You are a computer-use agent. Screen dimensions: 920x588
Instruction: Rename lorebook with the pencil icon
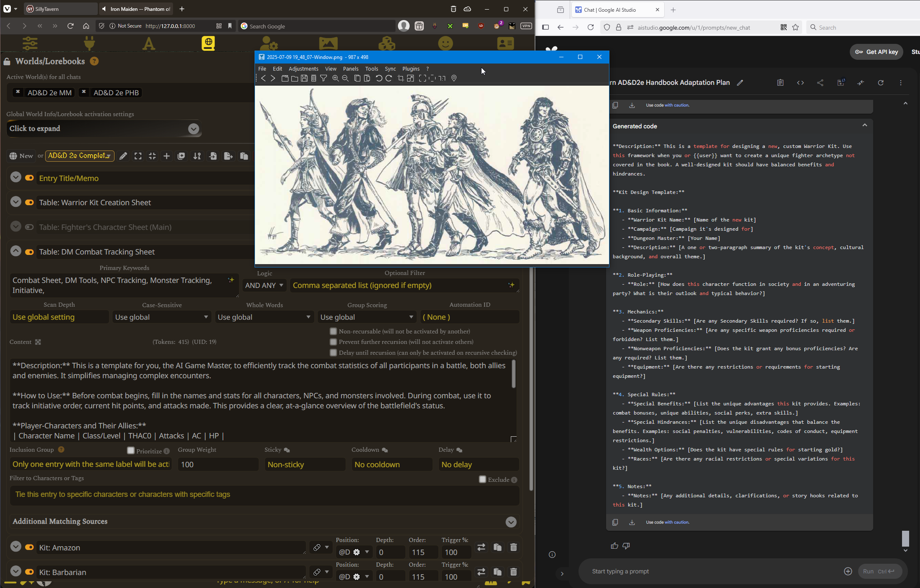(x=123, y=156)
